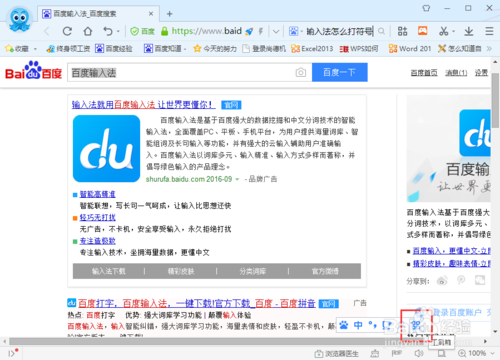The height and width of the screenshot is (360, 500).
Task: Open 浏览器医生 in the status bar
Action: (x=337, y=353)
